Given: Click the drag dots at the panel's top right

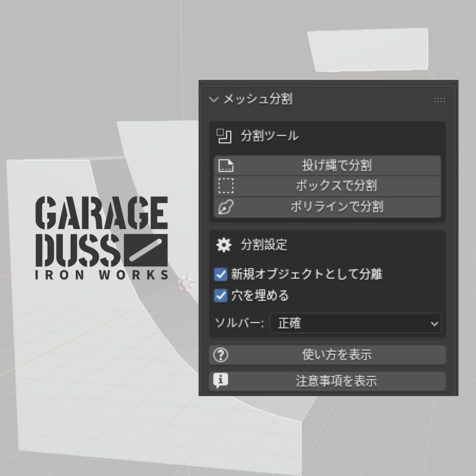Looking at the screenshot, I should (439, 100).
